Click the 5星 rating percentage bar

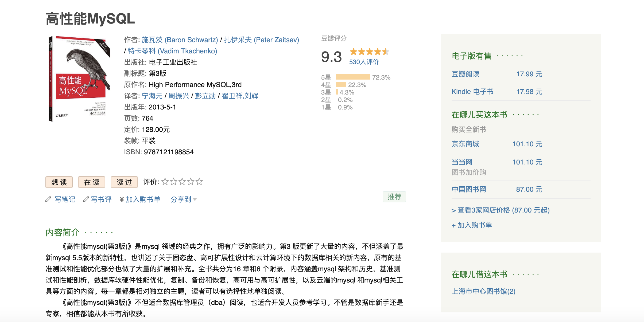353,77
